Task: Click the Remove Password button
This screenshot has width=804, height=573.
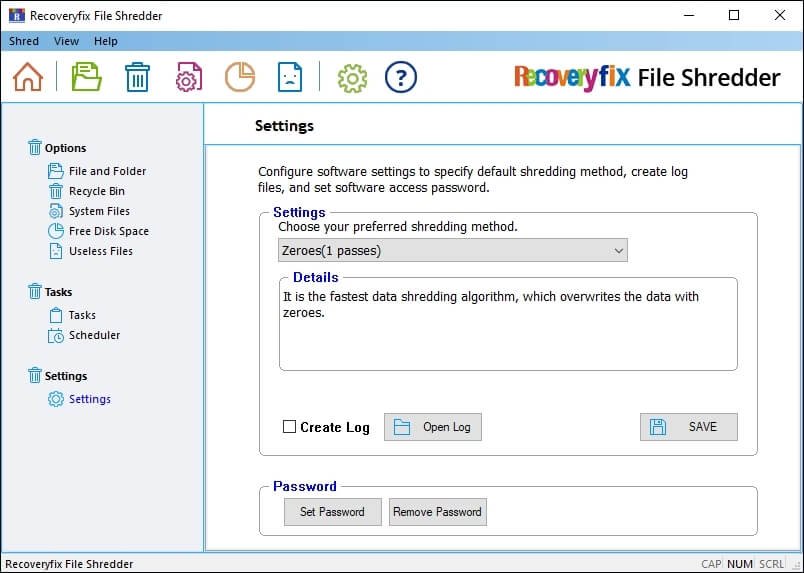Action: click(437, 512)
